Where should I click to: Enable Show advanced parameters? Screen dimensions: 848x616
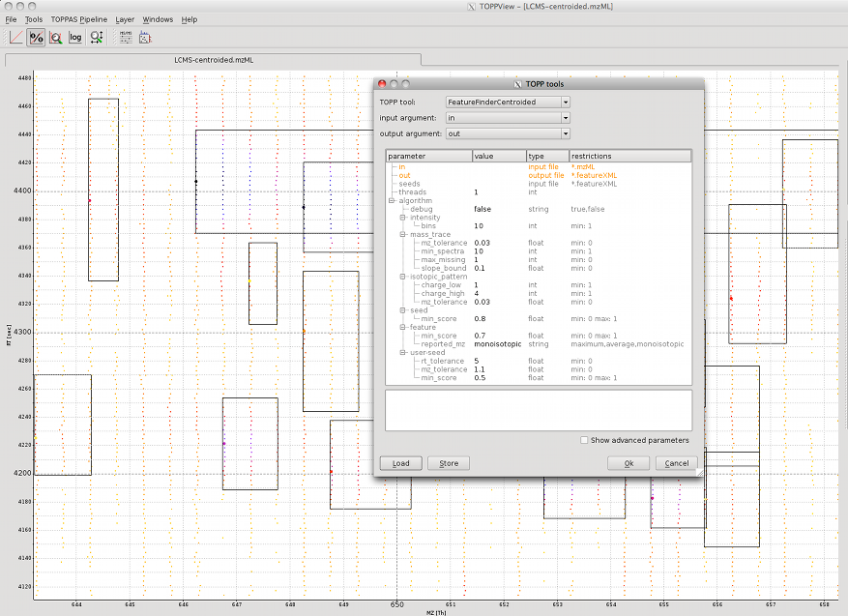(x=584, y=439)
